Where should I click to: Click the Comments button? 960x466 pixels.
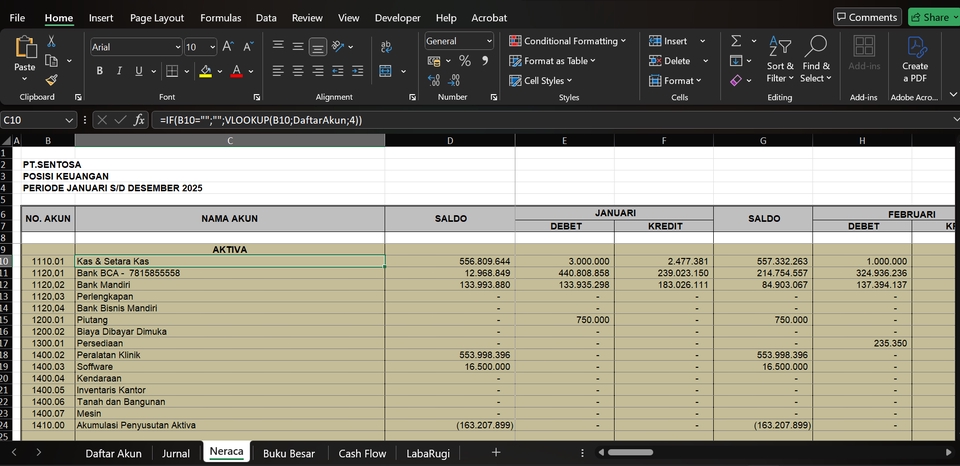[866, 17]
